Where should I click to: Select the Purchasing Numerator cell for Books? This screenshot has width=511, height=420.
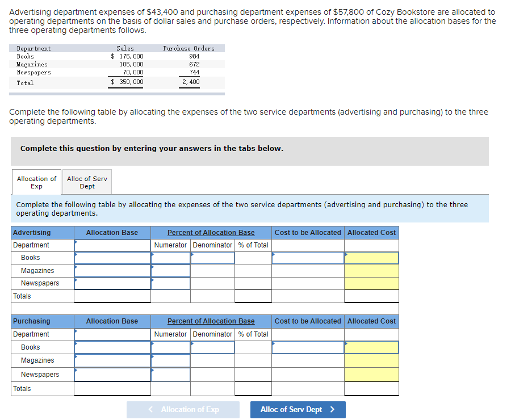pos(170,347)
